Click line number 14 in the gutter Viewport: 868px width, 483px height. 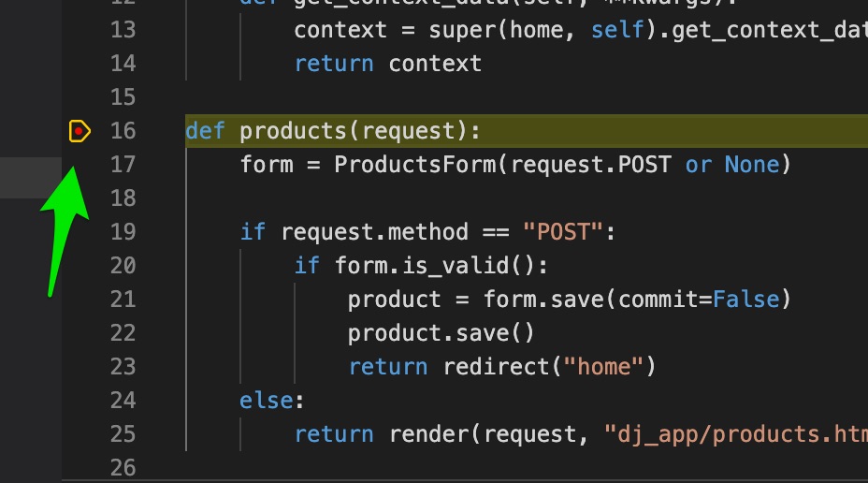123,64
